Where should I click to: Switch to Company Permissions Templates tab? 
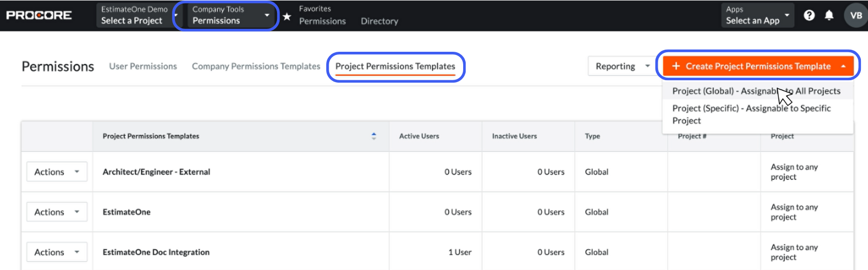[x=256, y=66]
